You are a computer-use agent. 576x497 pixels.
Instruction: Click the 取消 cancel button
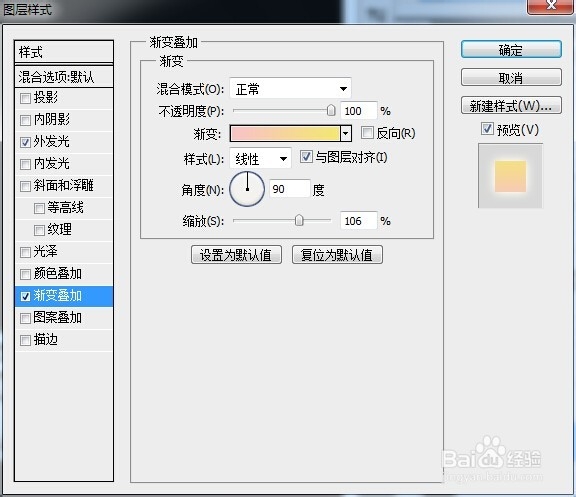(511, 78)
